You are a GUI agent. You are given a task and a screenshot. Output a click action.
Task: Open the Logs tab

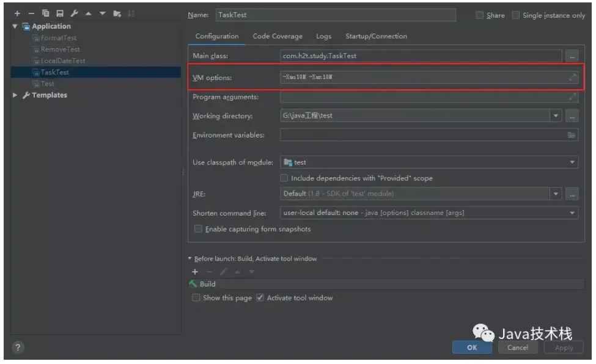coord(323,37)
